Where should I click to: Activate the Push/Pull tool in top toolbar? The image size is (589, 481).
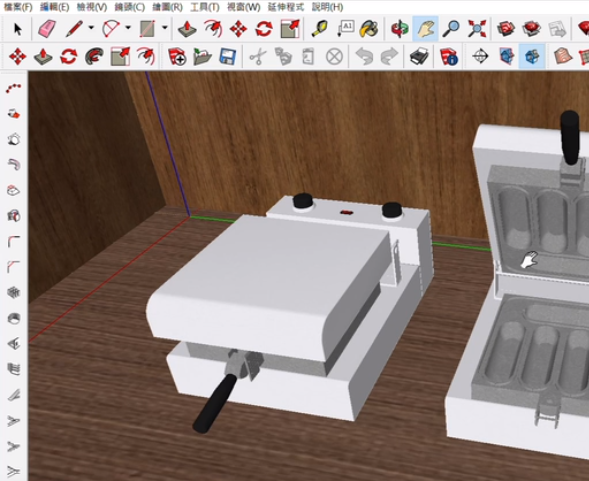click(187, 29)
